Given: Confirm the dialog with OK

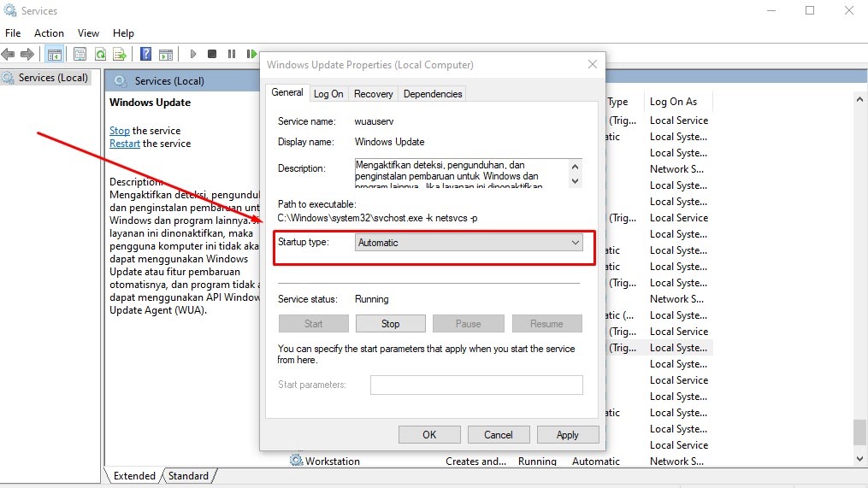Looking at the screenshot, I should tap(429, 434).
